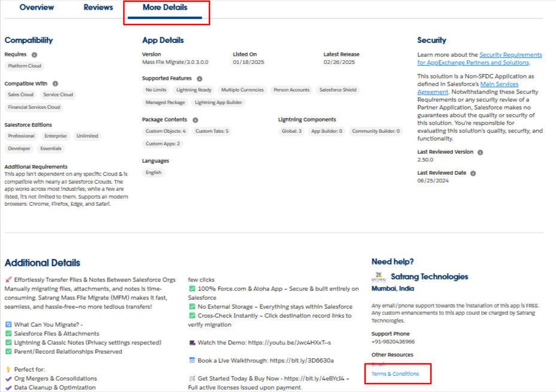556x392 pixels.
Task: Click the English language tag
Action: [x=153, y=172]
